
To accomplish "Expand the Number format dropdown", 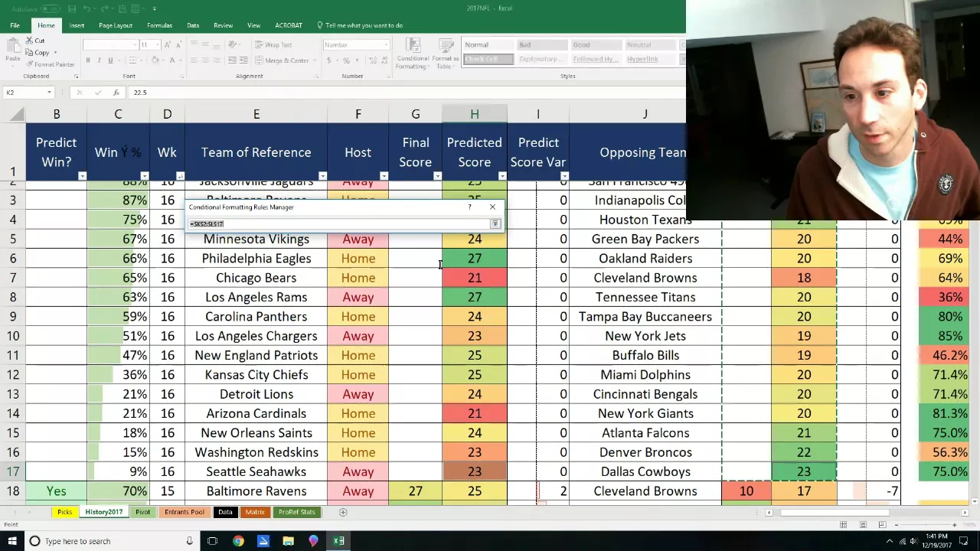I will click(385, 45).
